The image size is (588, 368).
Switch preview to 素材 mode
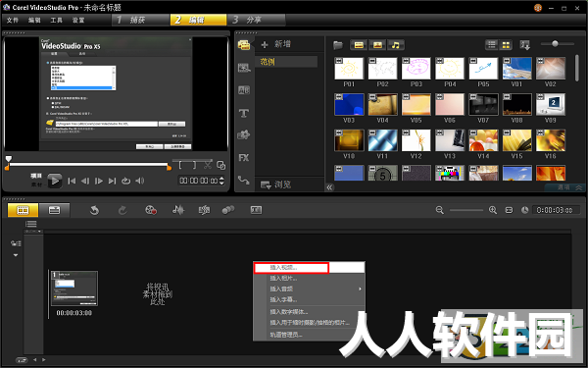[36, 184]
